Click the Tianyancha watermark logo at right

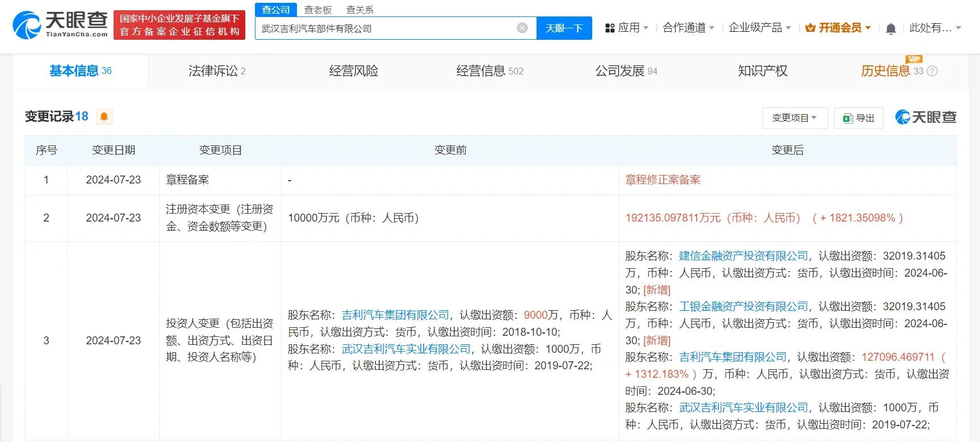click(925, 117)
